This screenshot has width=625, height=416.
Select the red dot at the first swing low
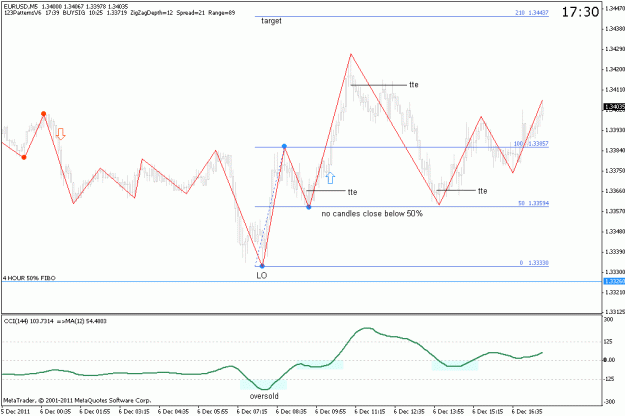(x=24, y=157)
